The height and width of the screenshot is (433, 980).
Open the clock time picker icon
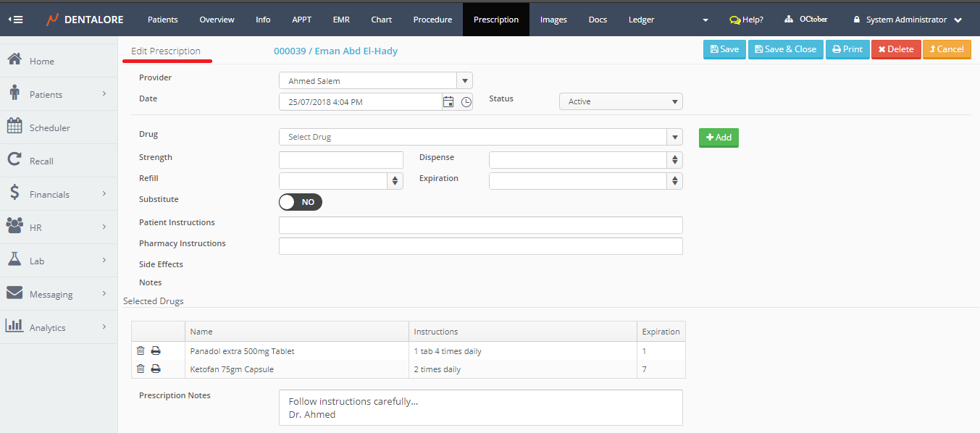(466, 102)
